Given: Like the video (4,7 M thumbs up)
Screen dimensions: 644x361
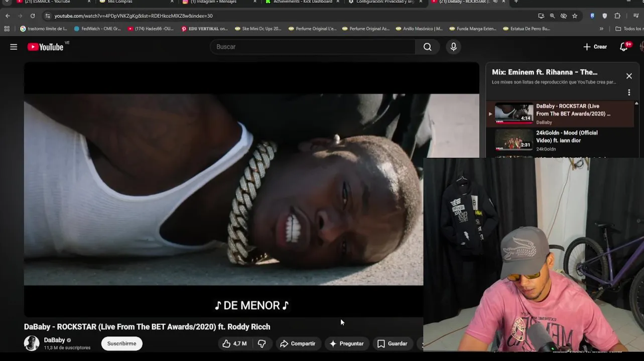Looking at the screenshot, I should pyautogui.click(x=234, y=343).
